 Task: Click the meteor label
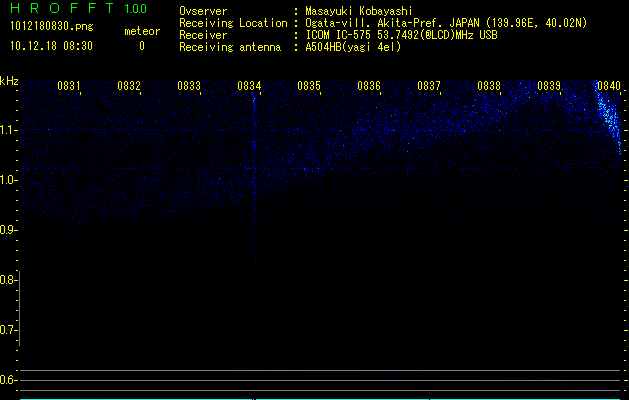click(142, 31)
